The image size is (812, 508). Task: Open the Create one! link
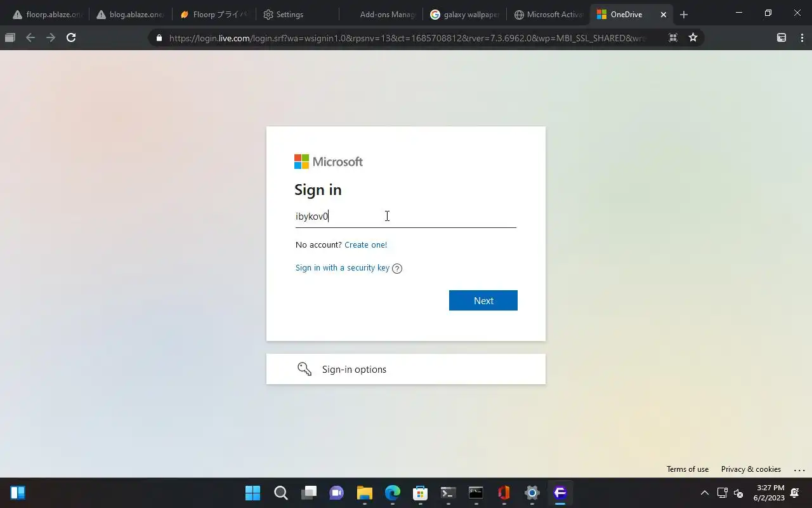(x=365, y=245)
